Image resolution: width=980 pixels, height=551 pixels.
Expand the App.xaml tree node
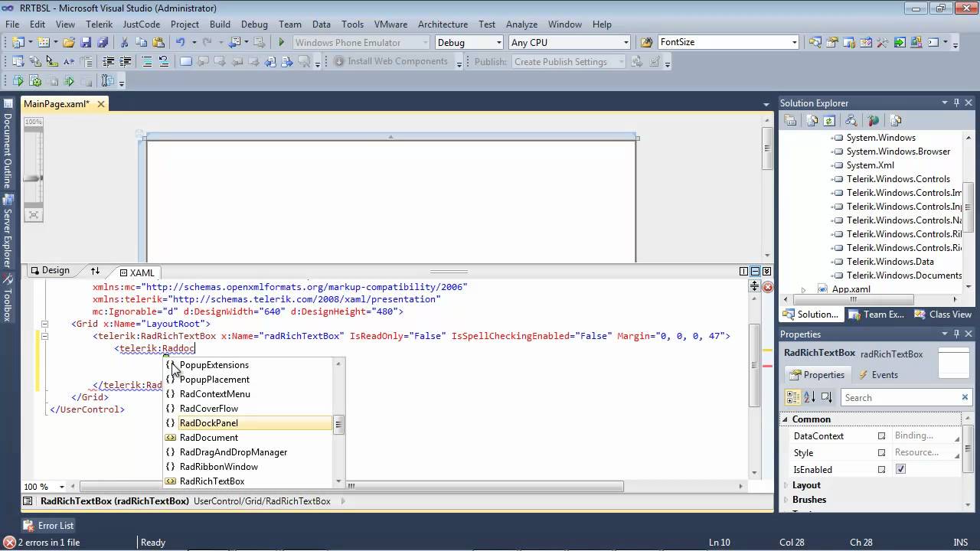(x=802, y=289)
